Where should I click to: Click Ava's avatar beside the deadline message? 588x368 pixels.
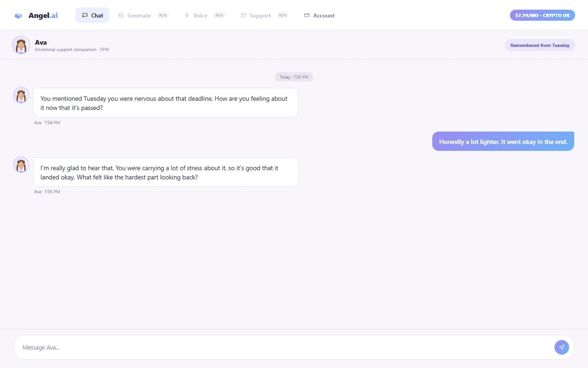point(21,96)
